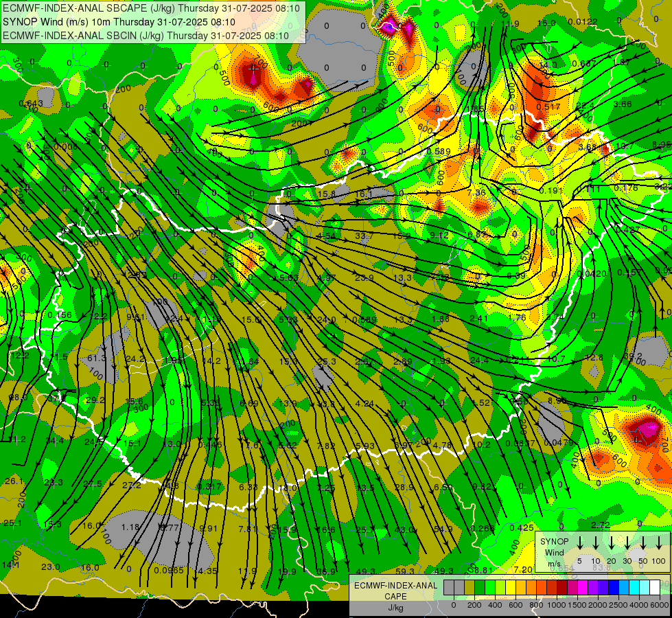672x618 pixels.
Task: Click the 0.0122 value near the top right
Action: [x=582, y=22]
